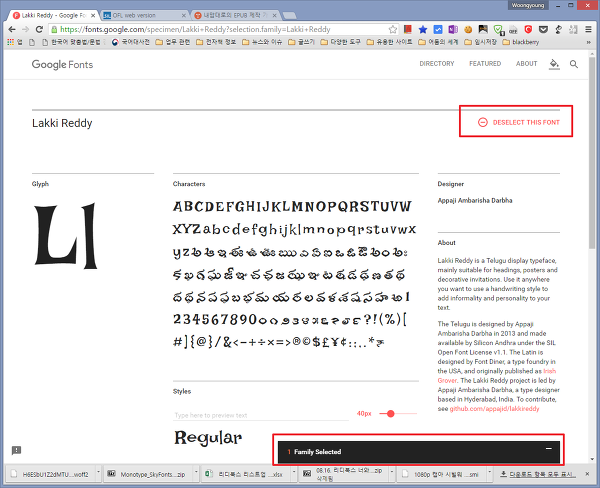Click the preview text input field

(x=261, y=415)
